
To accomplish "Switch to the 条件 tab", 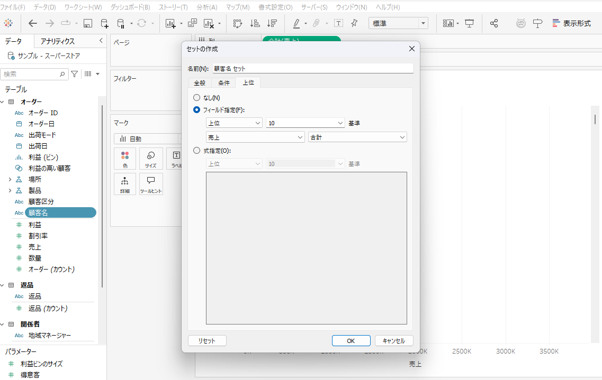I will [224, 83].
